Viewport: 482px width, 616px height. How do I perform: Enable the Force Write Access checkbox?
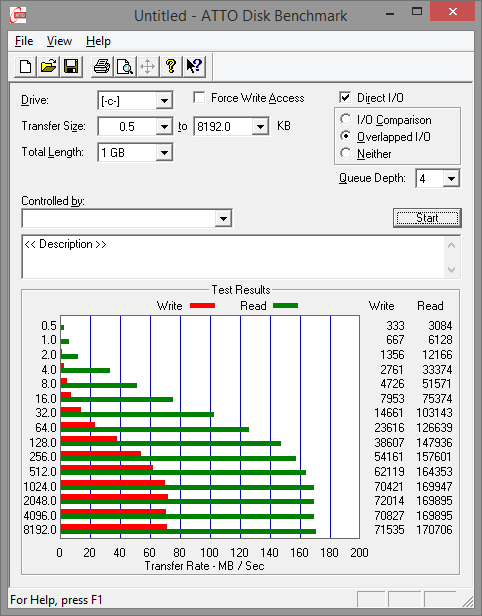pos(199,97)
